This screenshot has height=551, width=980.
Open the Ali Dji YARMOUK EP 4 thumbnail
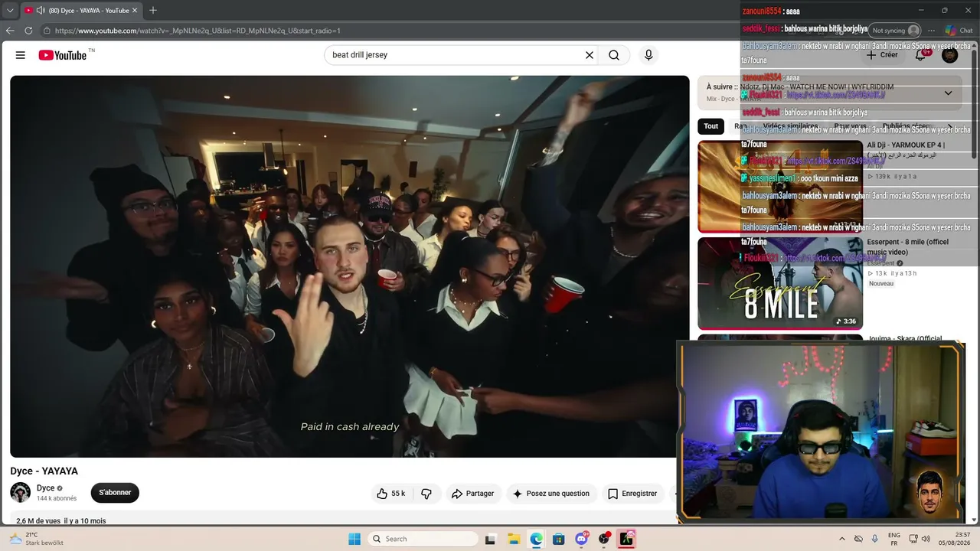pyautogui.click(x=780, y=187)
